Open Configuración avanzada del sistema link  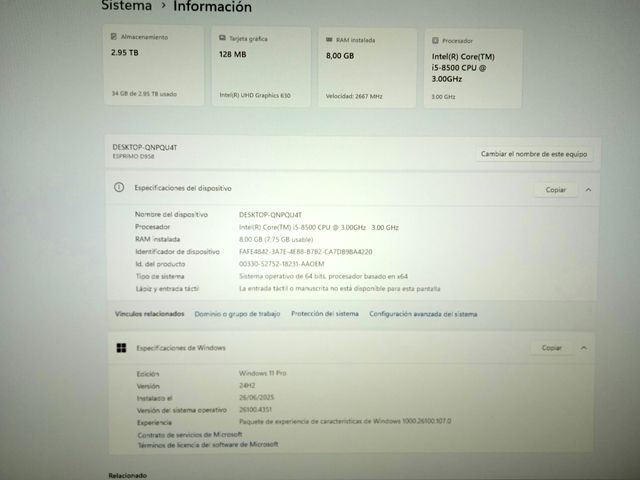(423, 314)
